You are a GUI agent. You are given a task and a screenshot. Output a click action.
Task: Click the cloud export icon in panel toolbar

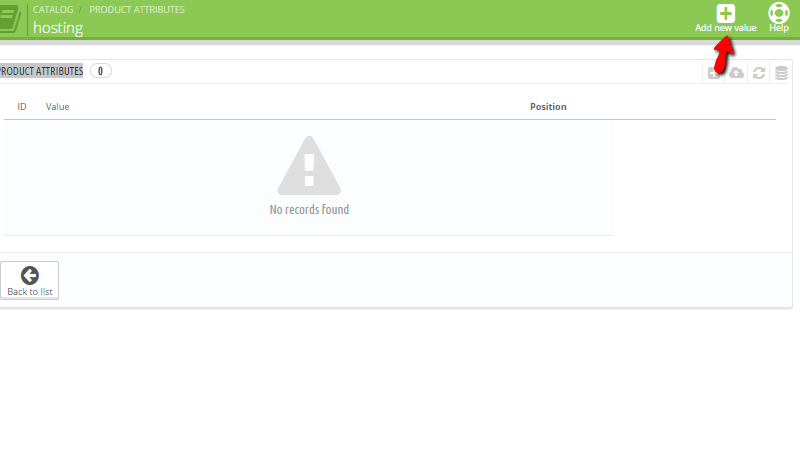tap(737, 73)
